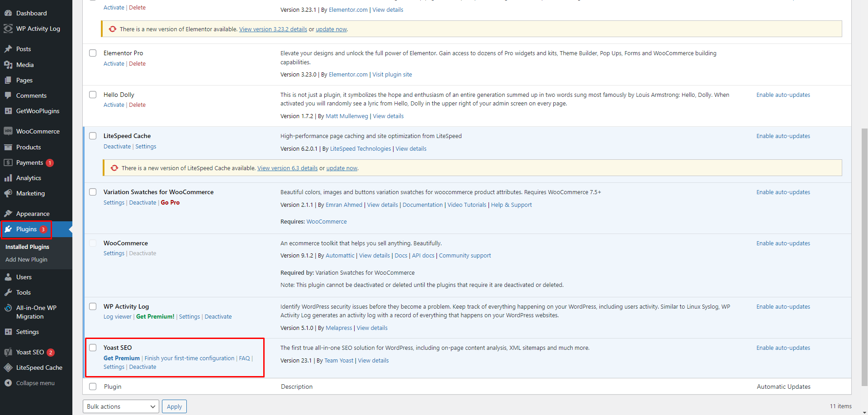Enable auto-updates for Hello Dolly
This screenshot has width=868, height=415.
pyautogui.click(x=783, y=95)
